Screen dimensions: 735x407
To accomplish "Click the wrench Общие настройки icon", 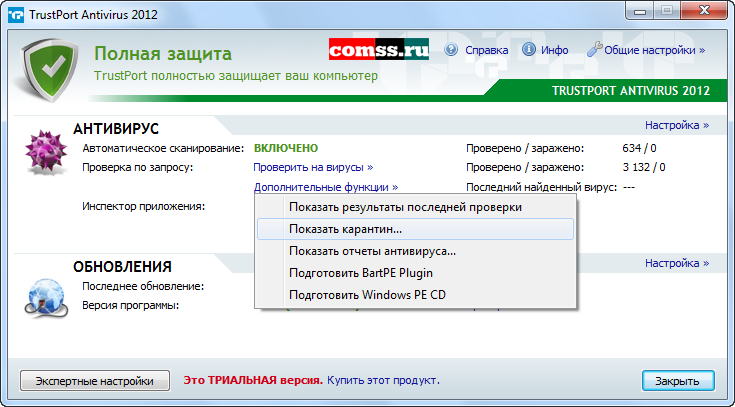I will click(x=593, y=49).
